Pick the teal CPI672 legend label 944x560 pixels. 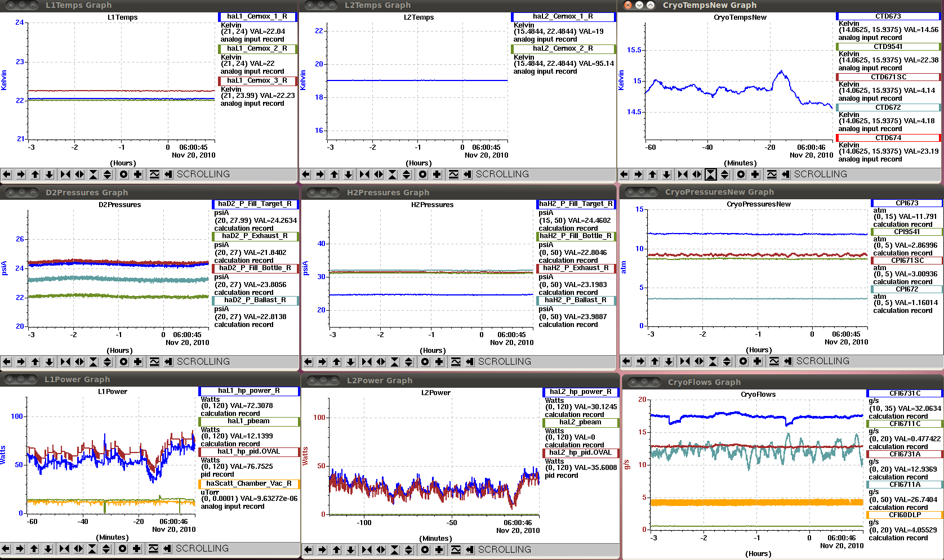tap(907, 289)
